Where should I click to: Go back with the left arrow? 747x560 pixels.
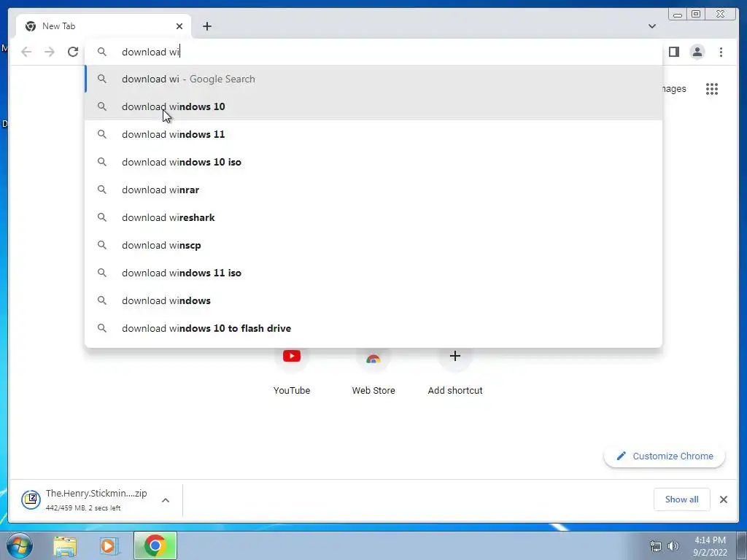click(26, 52)
